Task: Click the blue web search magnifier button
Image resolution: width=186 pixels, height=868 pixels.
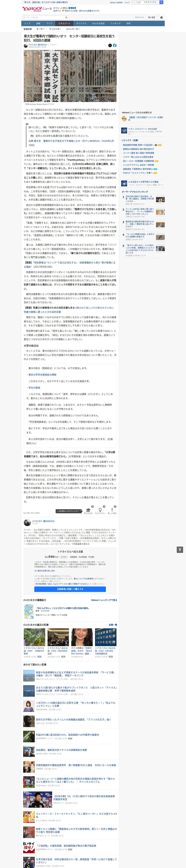Action: click(161, 2)
